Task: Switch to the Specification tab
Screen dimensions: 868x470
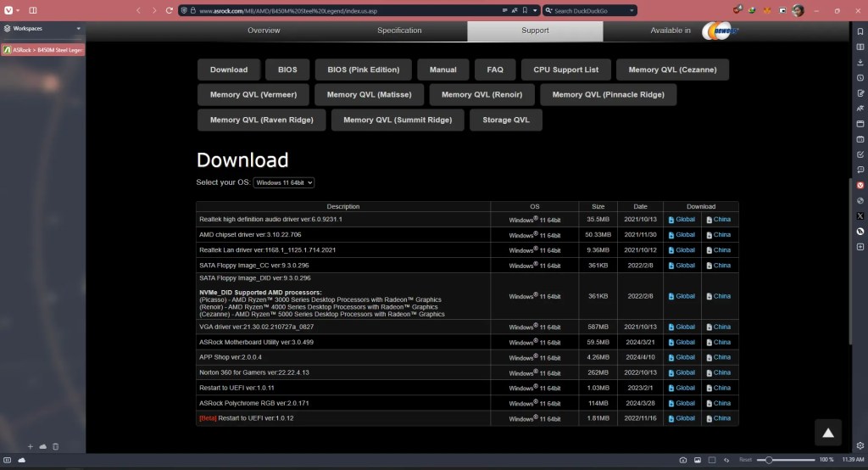Action: pos(399,31)
